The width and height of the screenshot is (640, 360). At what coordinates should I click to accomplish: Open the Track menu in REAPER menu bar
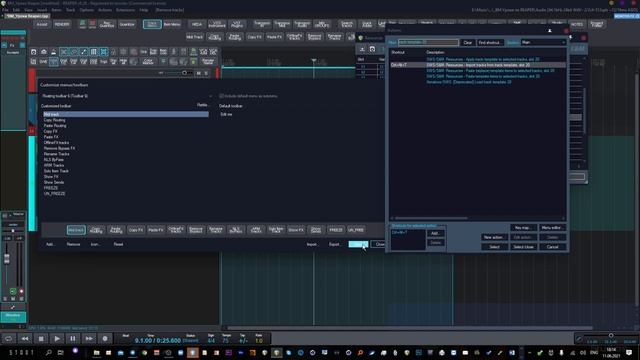(x=71, y=10)
